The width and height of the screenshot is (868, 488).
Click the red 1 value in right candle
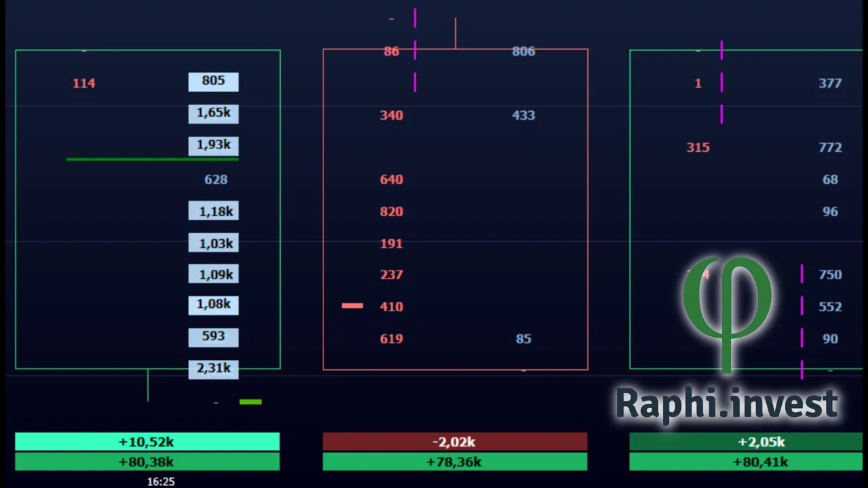tap(698, 83)
